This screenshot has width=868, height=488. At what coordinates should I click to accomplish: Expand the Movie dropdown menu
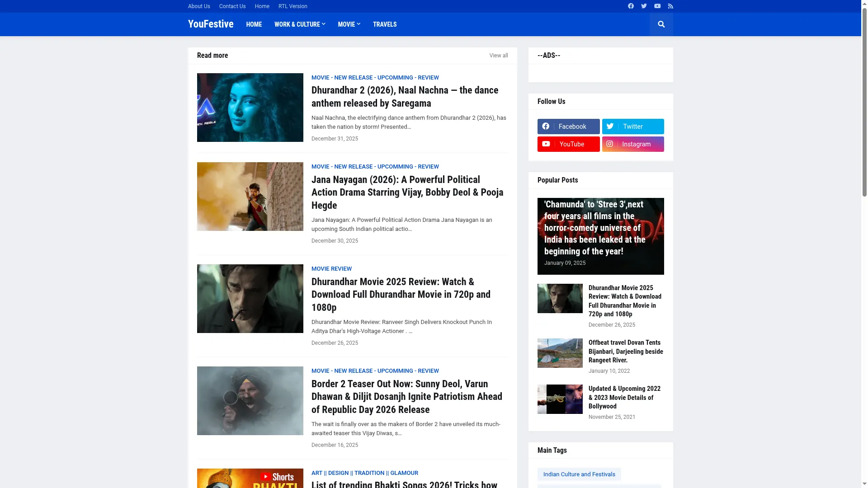[349, 24]
